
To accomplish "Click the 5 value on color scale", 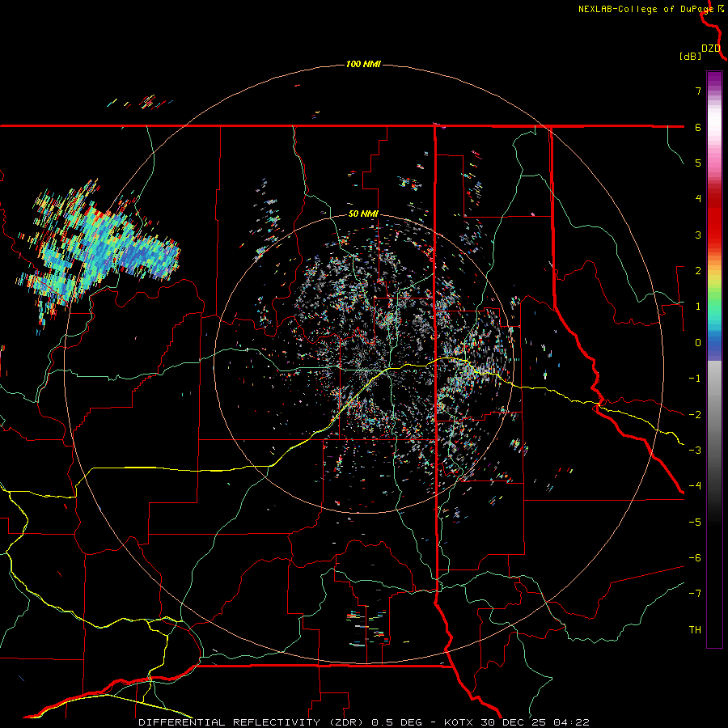I will pyautogui.click(x=698, y=163).
